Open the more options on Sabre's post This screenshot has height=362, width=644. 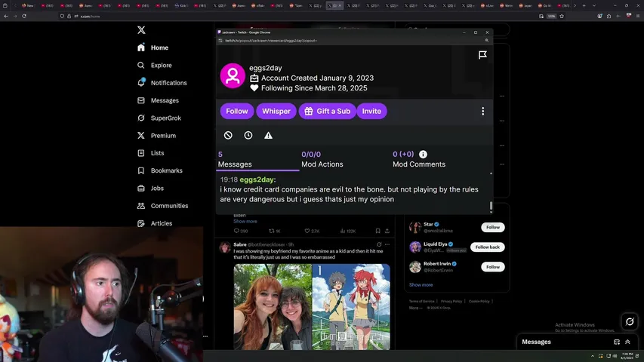(x=387, y=244)
